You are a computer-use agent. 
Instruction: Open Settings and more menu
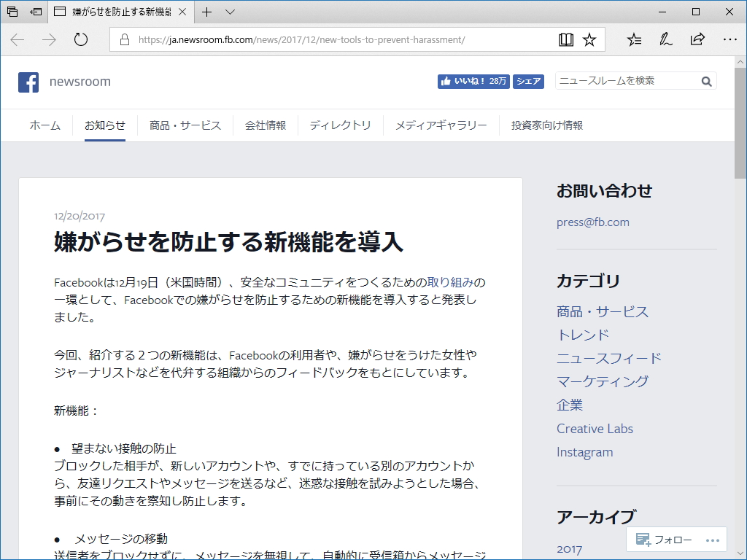coord(730,39)
